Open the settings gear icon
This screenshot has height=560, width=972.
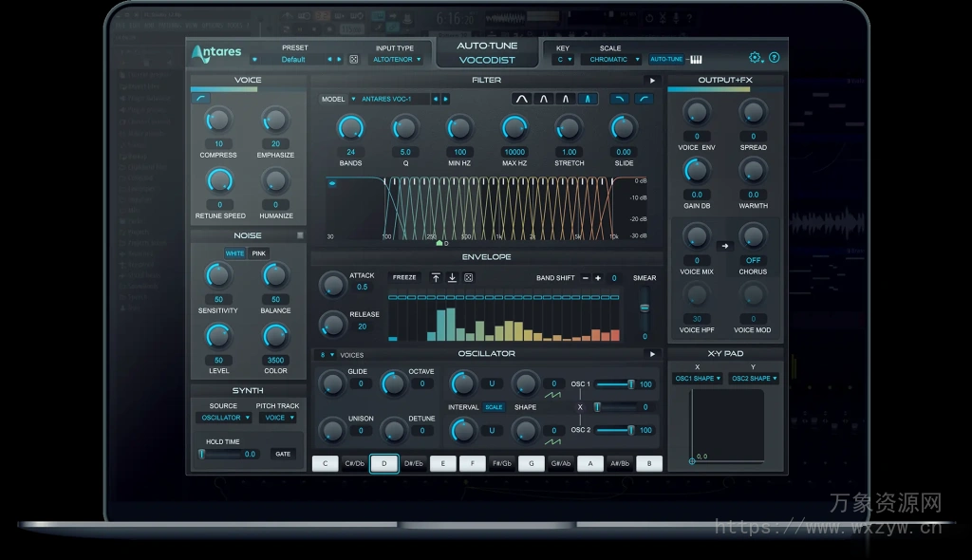coord(757,57)
